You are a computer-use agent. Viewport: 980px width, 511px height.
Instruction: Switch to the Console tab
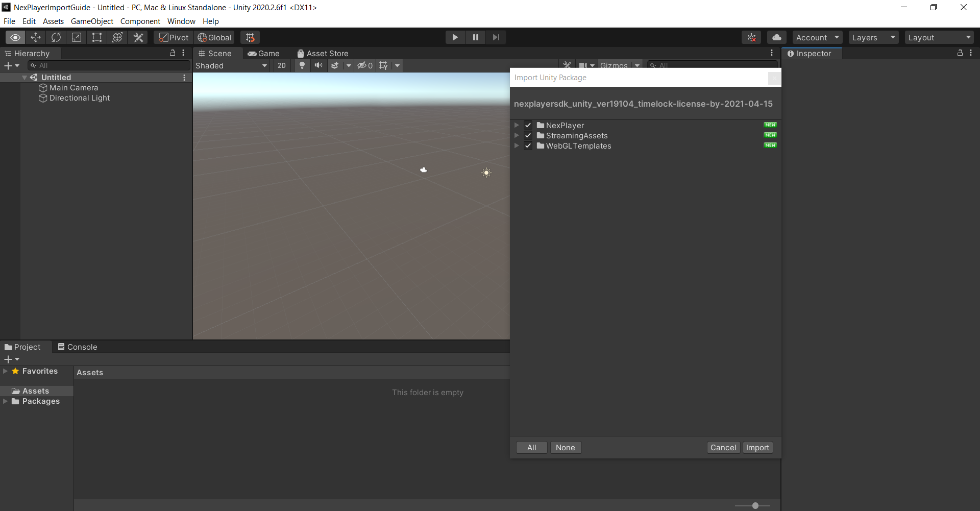[77, 347]
